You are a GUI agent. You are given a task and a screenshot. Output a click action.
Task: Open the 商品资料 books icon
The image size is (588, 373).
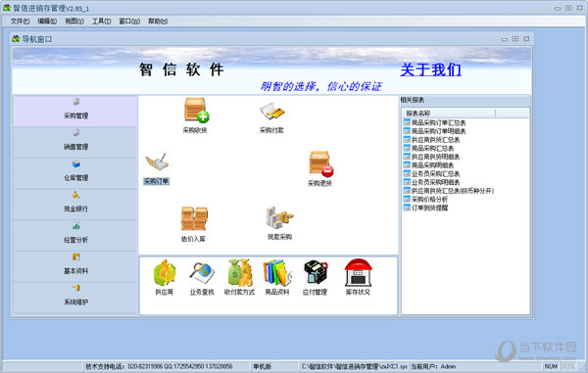(x=277, y=273)
